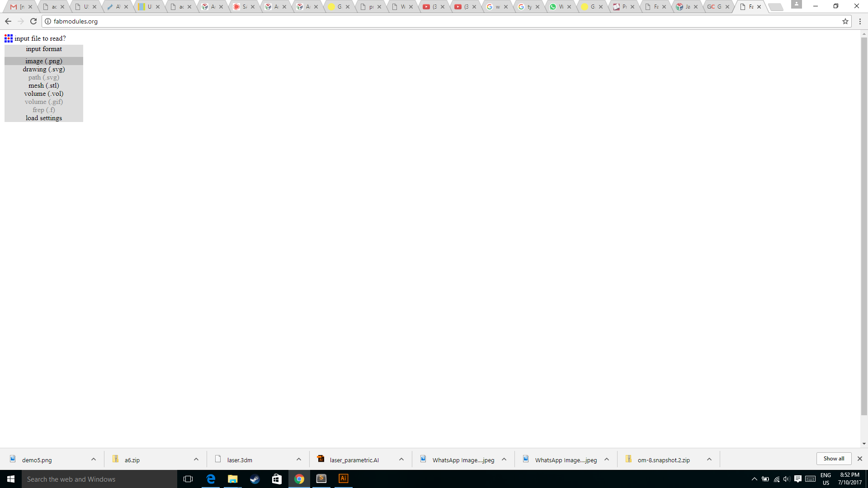This screenshot has width=868, height=488.
Task: Open Task View on taskbar
Action: [188, 479]
